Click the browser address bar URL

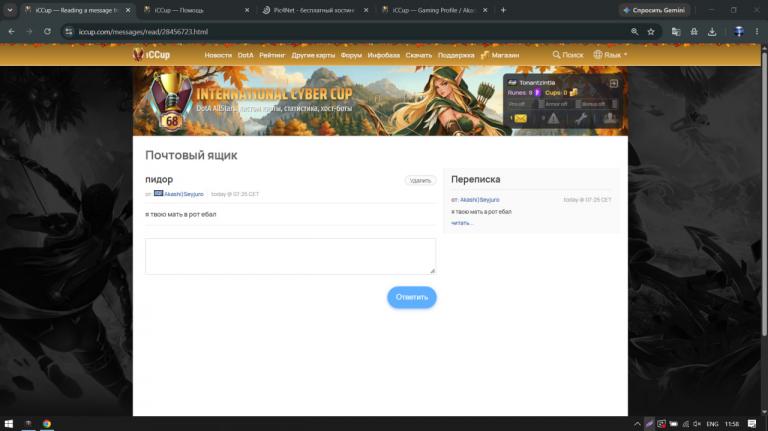coord(143,31)
